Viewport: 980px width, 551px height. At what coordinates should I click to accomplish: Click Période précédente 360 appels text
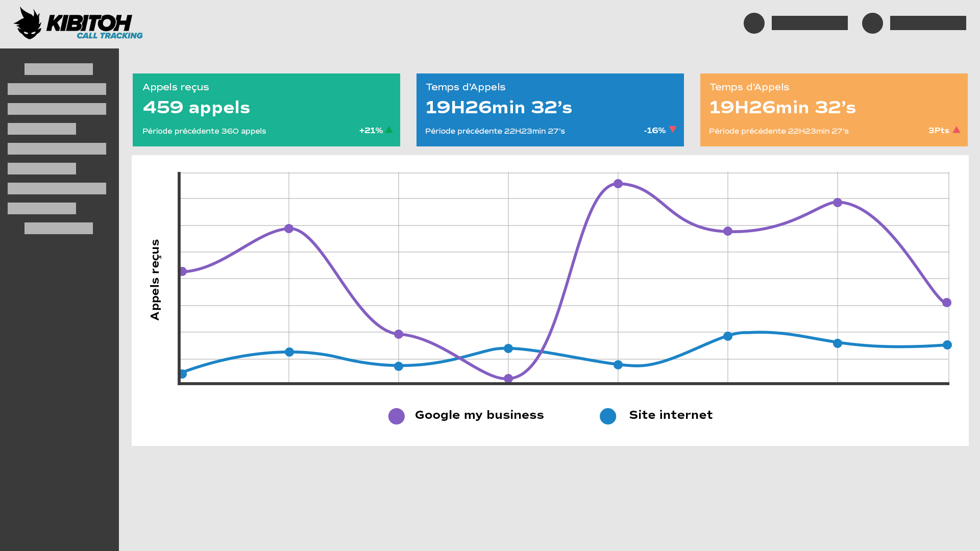click(204, 131)
